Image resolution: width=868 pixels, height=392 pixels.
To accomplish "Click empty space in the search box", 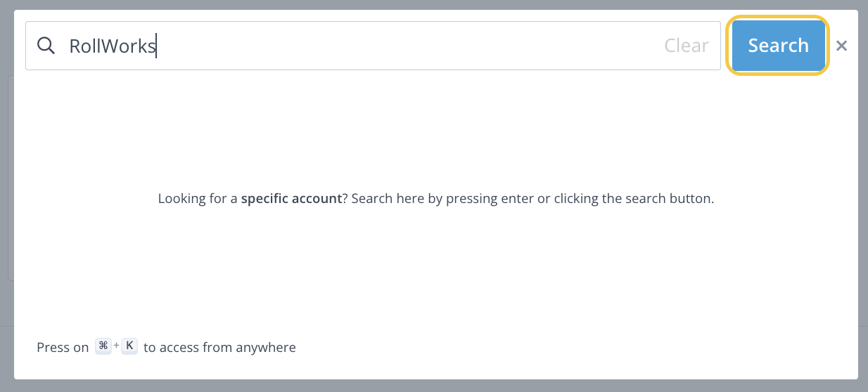I will click(x=422, y=46).
